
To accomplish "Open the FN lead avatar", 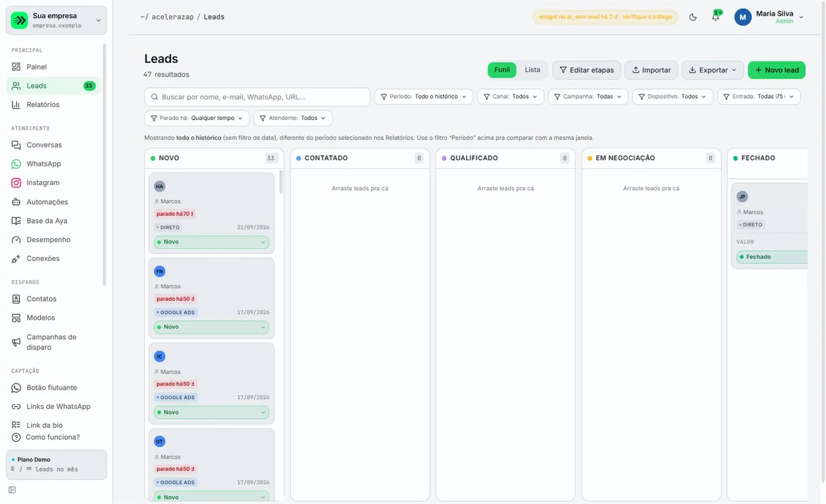I will (x=159, y=271).
